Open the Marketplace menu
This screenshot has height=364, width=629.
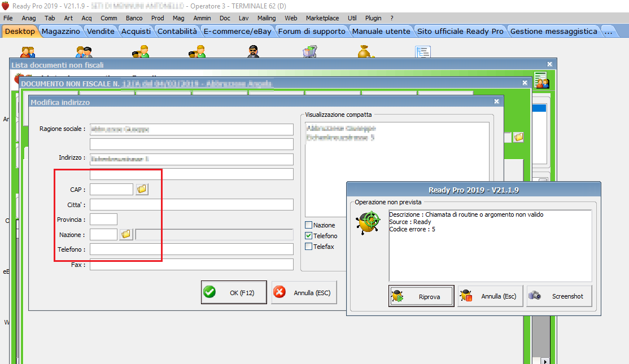pos(322,18)
